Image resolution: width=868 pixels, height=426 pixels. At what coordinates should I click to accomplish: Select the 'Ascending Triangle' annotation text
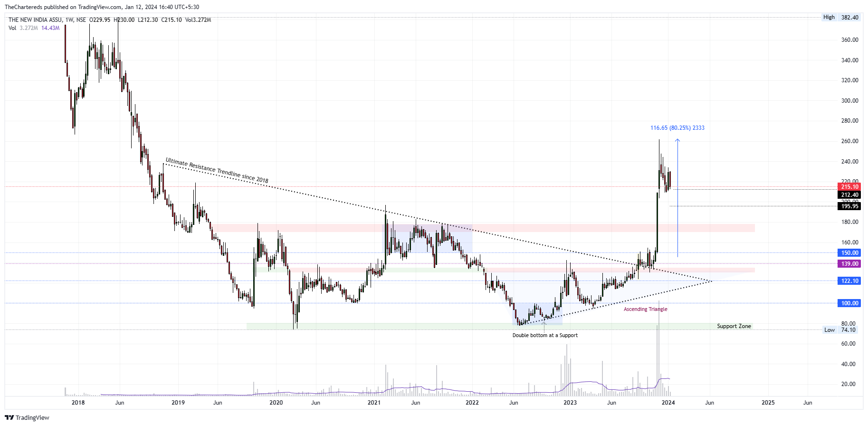tap(645, 309)
